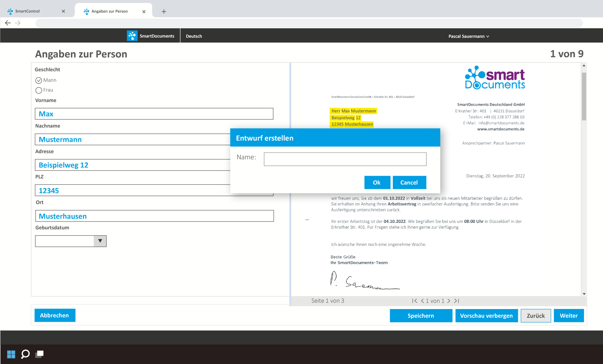Go to previous preview page arrow
603x364 pixels.
point(423,301)
